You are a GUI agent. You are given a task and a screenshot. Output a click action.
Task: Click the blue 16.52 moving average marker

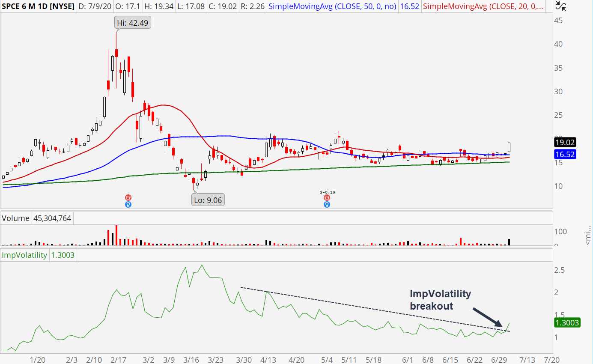(x=564, y=155)
